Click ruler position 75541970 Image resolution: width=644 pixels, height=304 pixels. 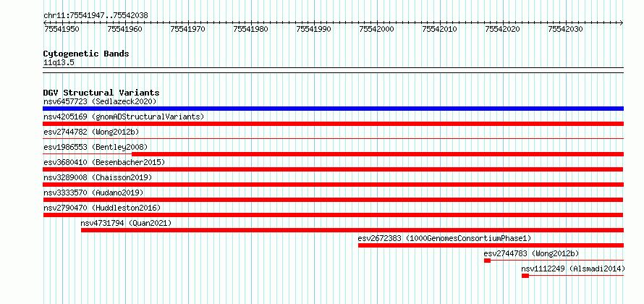pyautogui.click(x=187, y=29)
